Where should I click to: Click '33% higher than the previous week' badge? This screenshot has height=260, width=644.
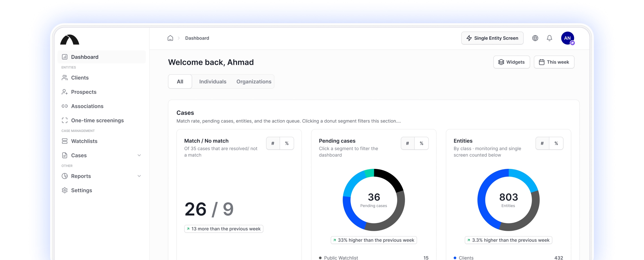click(x=374, y=240)
